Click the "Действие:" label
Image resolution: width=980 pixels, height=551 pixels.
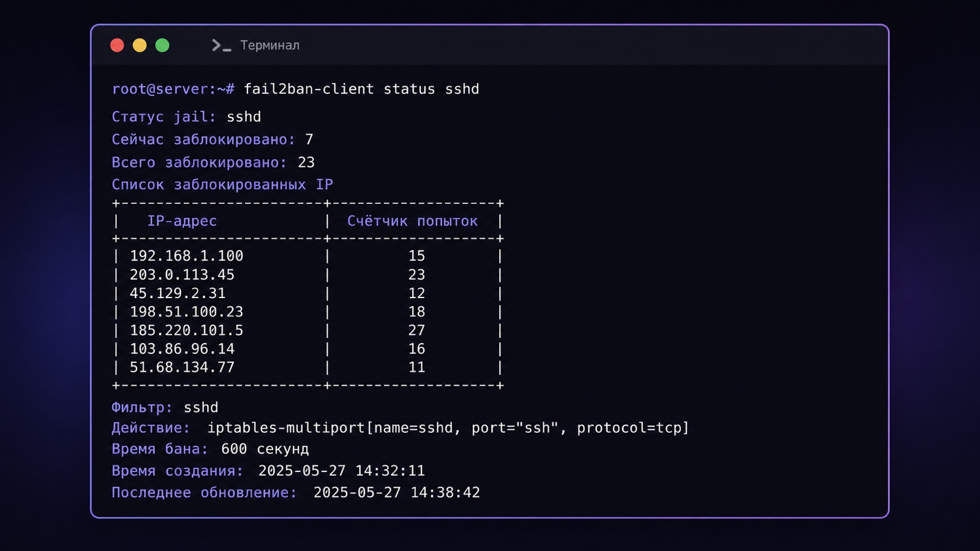pyautogui.click(x=151, y=428)
